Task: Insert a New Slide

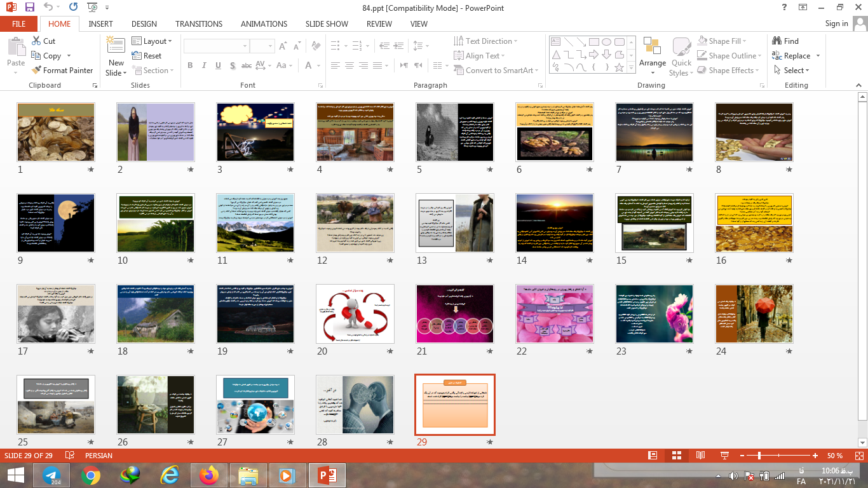Action: pos(116,57)
